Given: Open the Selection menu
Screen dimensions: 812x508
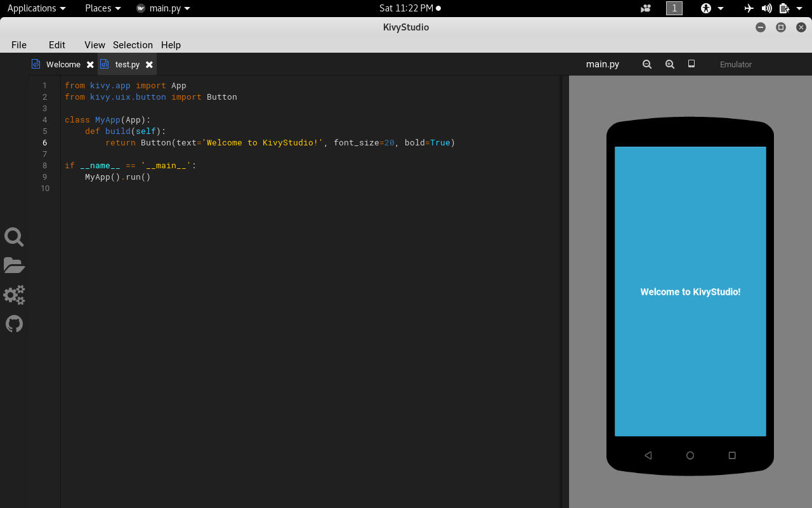Looking at the screenshot, I should click(133, 44).
